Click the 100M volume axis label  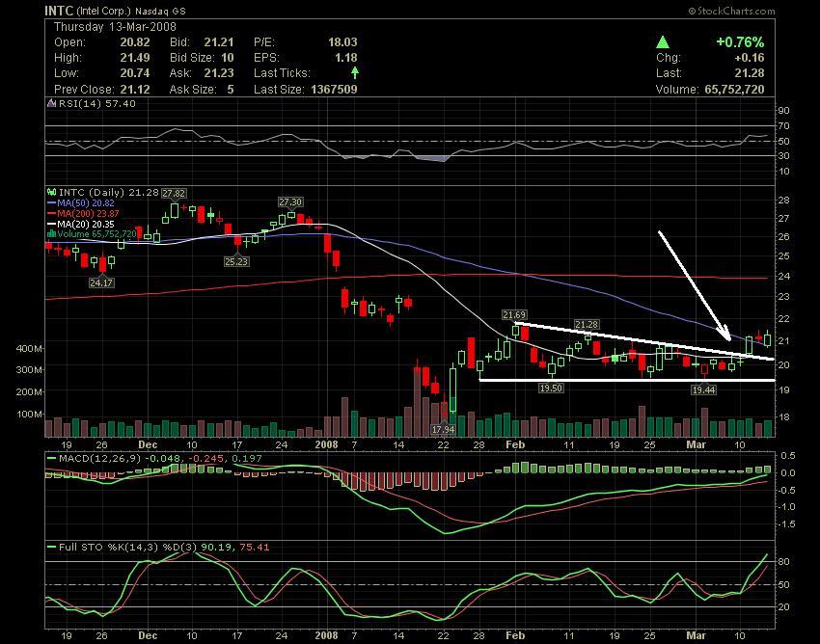click(x=29, y=414)
